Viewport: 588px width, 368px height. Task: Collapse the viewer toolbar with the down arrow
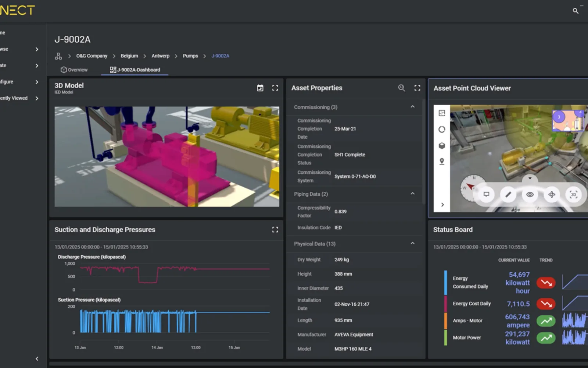(x=530, y=178)
